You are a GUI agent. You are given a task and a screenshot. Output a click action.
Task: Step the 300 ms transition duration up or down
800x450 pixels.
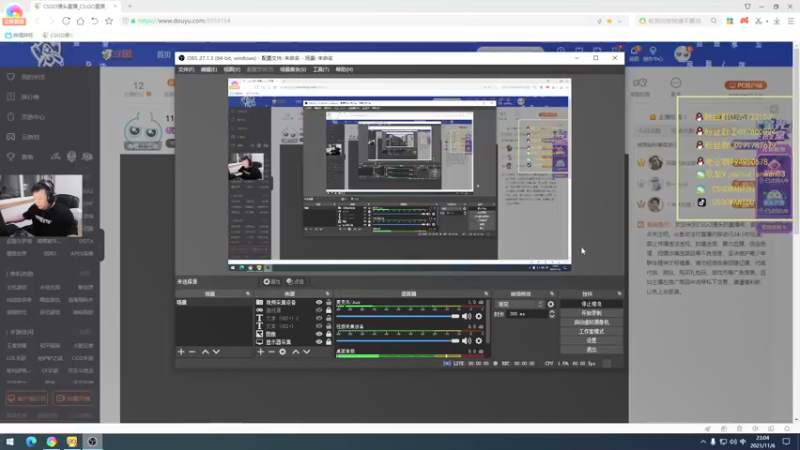[552, 314]
